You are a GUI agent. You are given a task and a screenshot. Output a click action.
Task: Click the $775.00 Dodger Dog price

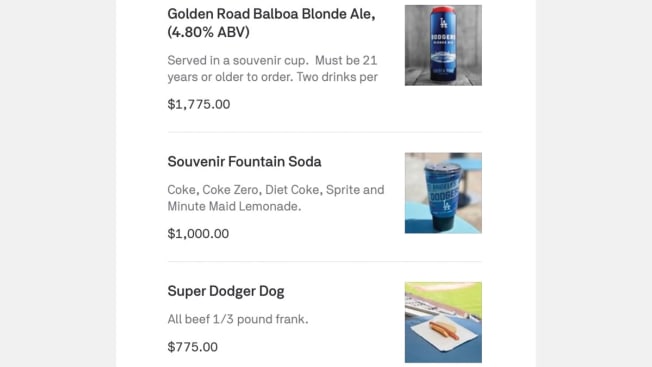pos(193,347)
